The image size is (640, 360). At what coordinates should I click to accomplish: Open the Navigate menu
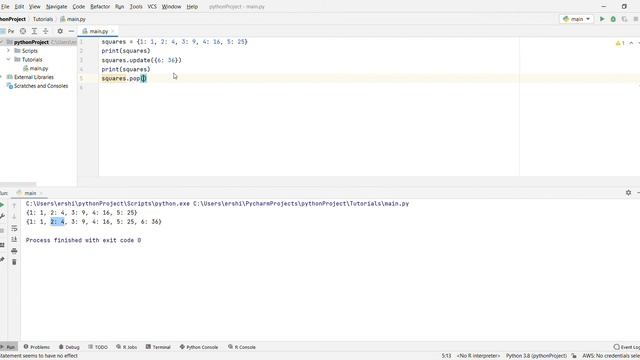click(56, 7)
